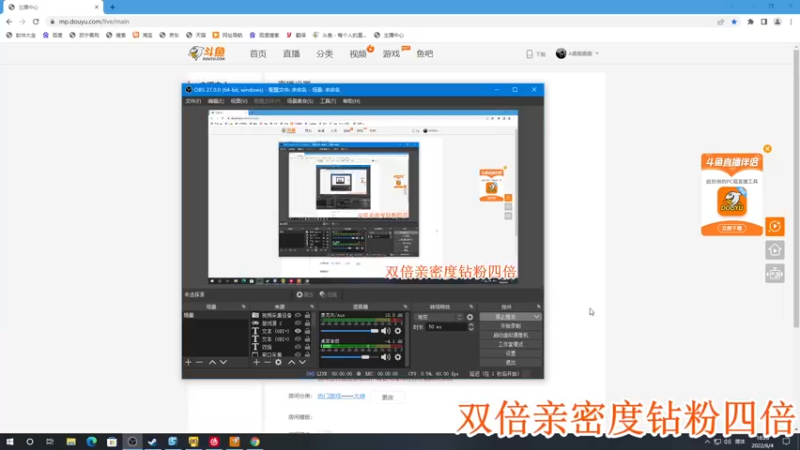Open Windows Start menu
Screen dimensions: 800x450
(10, 442)
